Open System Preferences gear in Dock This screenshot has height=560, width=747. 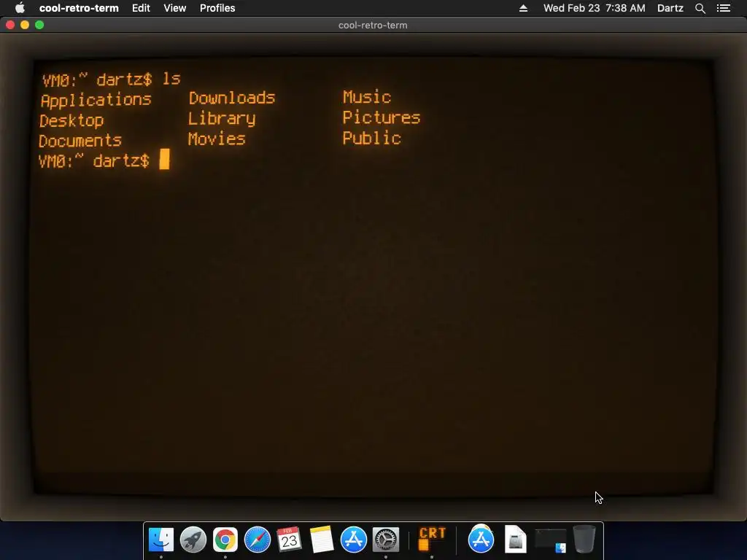coord(385,540)
